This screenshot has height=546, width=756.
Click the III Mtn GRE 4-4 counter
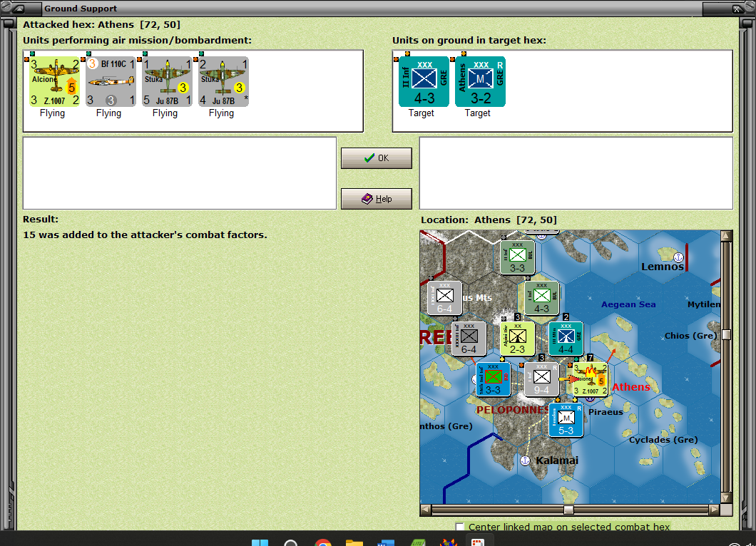566,339
